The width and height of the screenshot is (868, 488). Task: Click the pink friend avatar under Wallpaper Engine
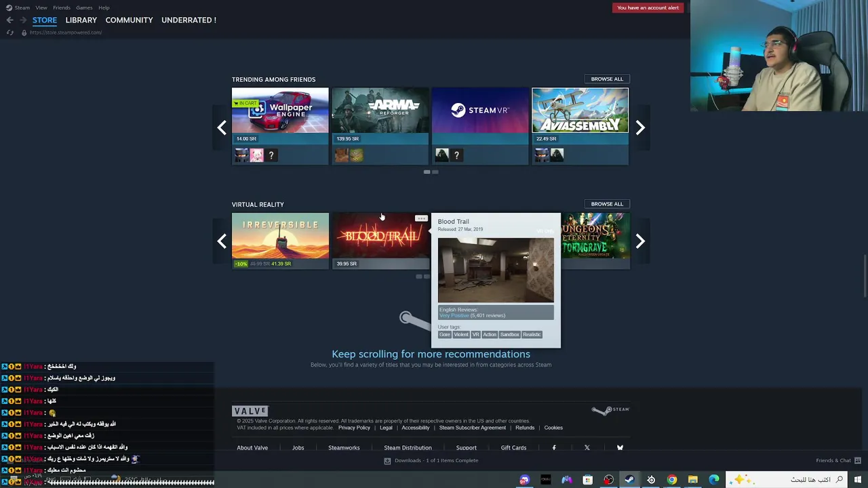click(256, 155)
